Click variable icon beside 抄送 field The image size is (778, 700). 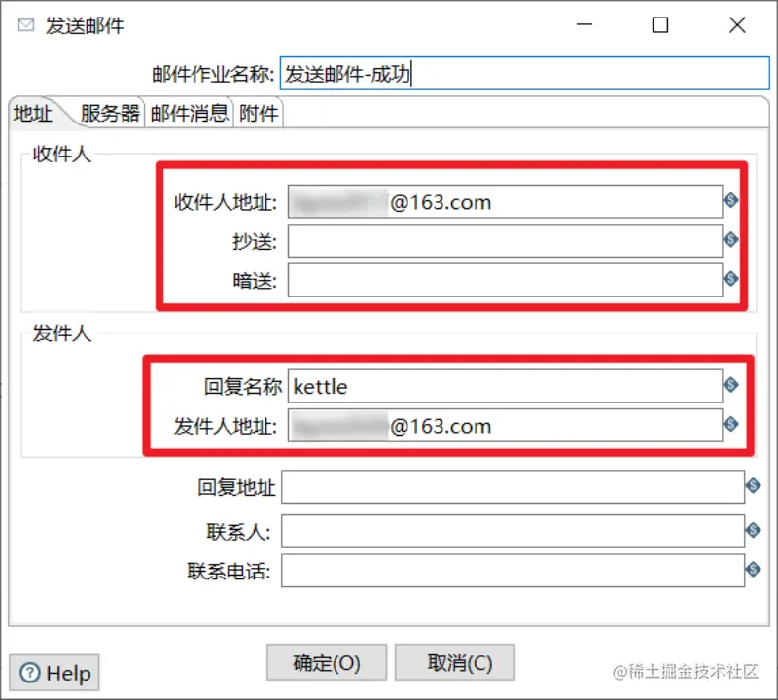[x=730, y=239]
